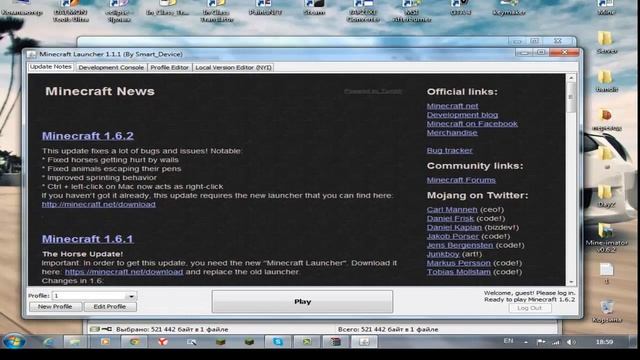Follow the https://minecraft.net/download link
Viewport: 640px width, 360px height.
coord(124,272)
